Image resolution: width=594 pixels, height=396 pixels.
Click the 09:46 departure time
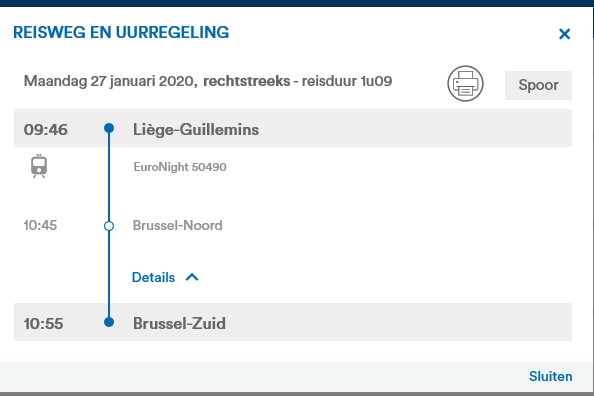pos(45,130)
